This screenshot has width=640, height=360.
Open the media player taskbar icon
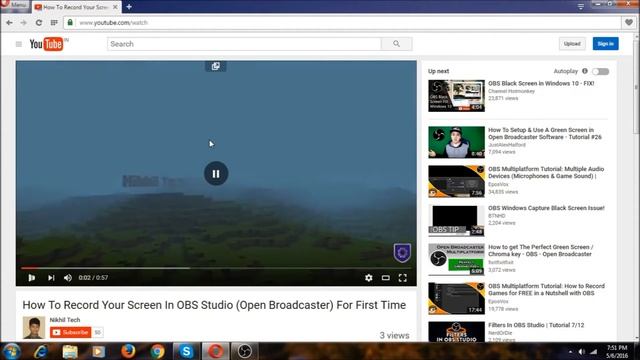tap(99, 351)
